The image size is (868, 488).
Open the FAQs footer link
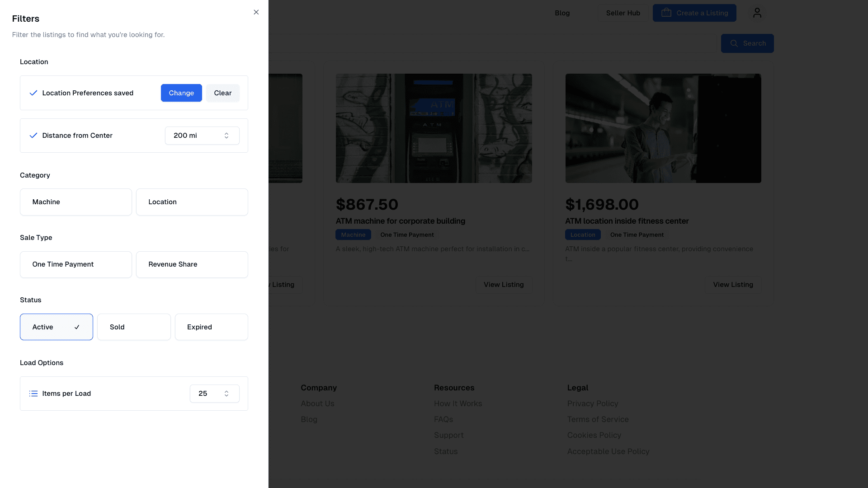[x=443, y=419]
